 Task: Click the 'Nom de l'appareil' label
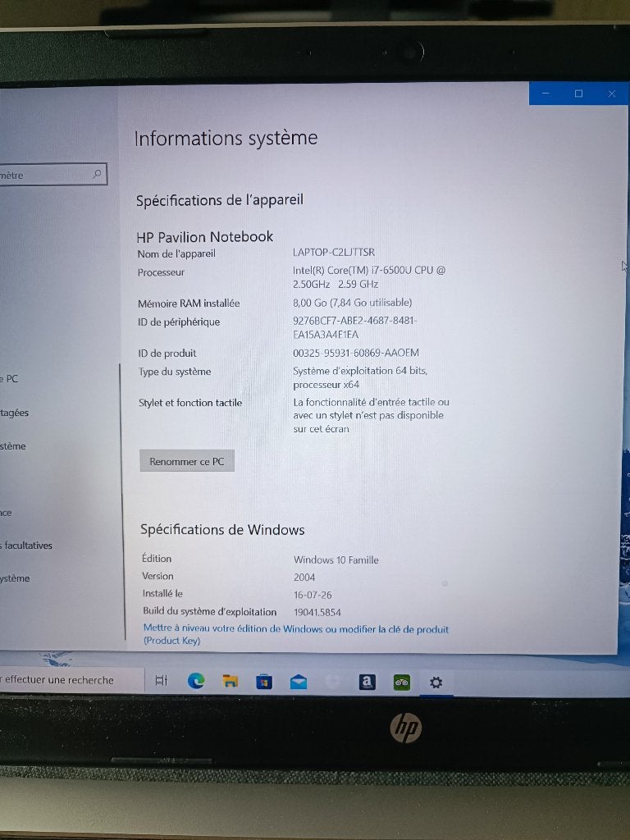click(176, 254)
